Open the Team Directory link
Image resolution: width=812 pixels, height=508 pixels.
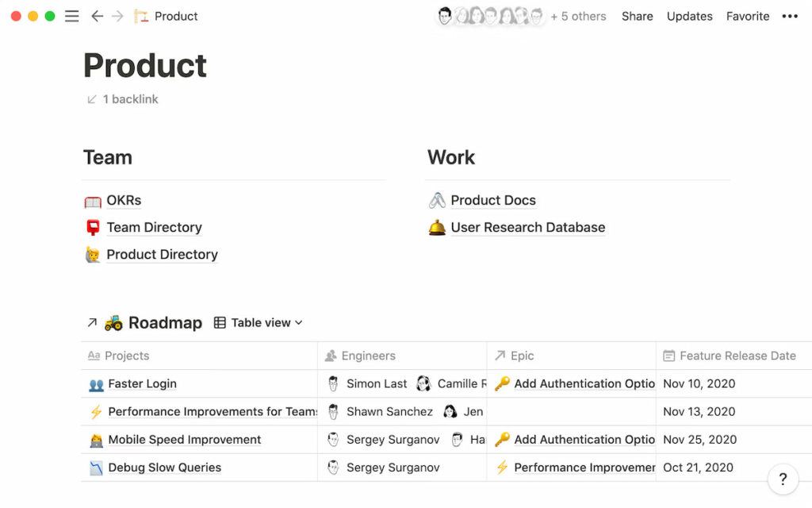tap(154, 227)
